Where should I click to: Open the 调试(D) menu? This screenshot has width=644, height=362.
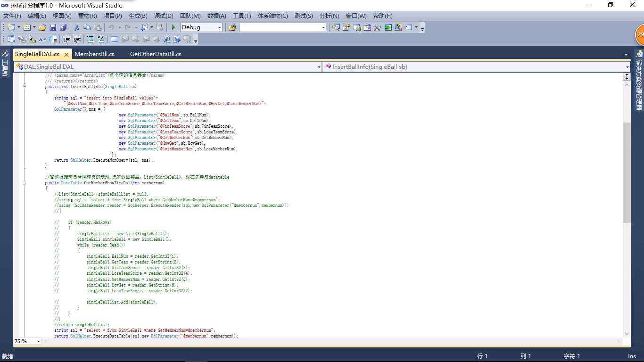(x=164, y=16)
